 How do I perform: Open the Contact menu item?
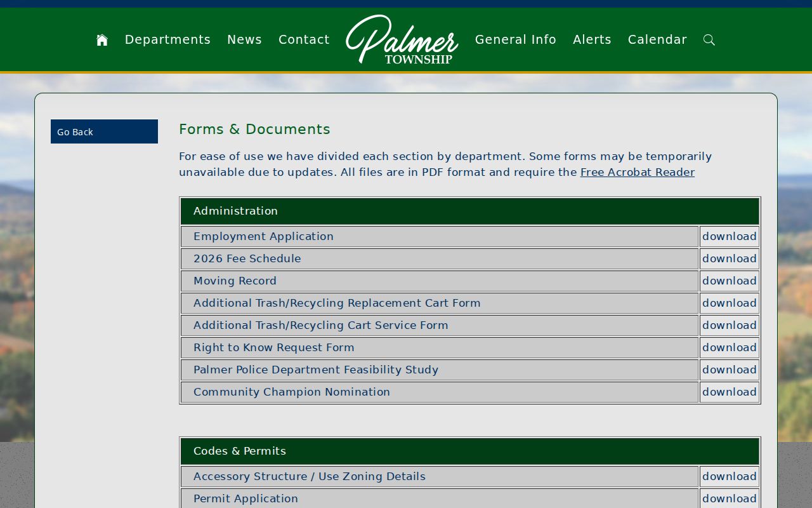click(x=304, y=40)
